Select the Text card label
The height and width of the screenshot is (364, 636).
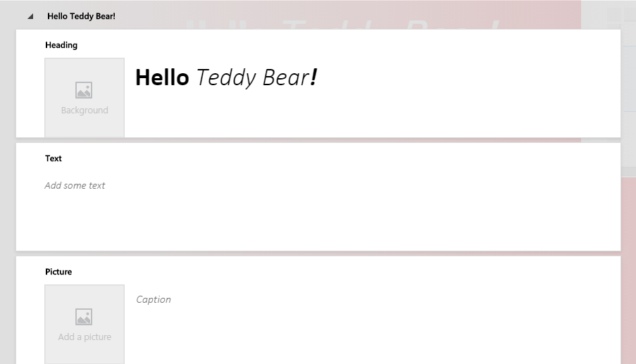[x=53, y=158]
